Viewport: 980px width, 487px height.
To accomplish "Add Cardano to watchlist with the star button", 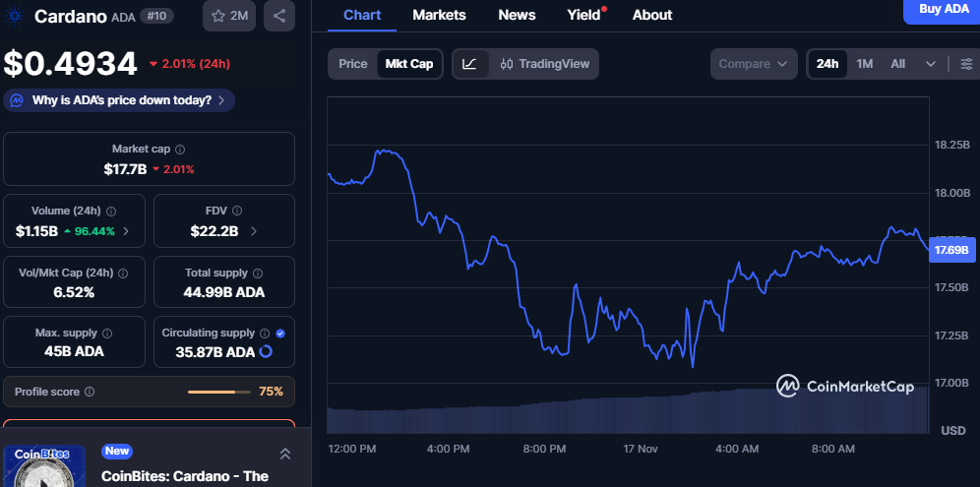I will click(230, 16).
